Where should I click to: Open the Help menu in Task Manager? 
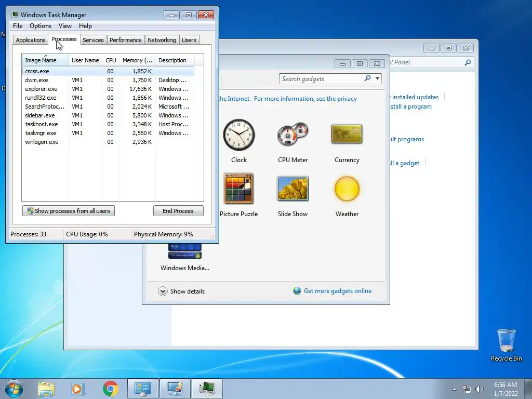tap(85, 26)
